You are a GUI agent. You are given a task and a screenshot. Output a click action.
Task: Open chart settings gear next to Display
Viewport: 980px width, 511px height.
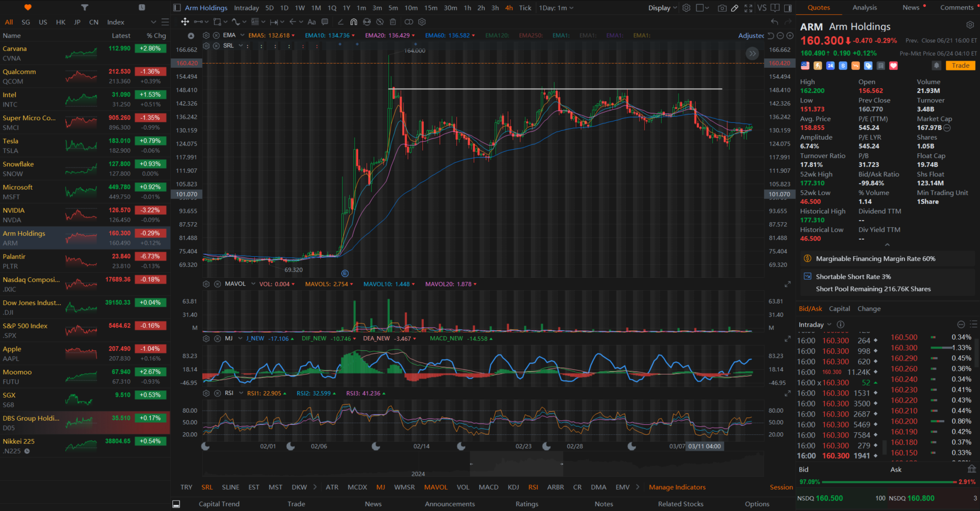point(686,8)
